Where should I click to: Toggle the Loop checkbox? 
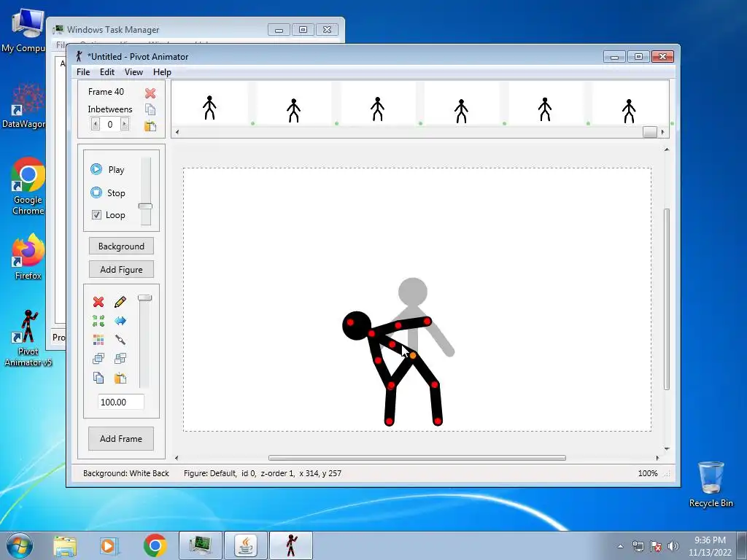(x=97, y=215)
